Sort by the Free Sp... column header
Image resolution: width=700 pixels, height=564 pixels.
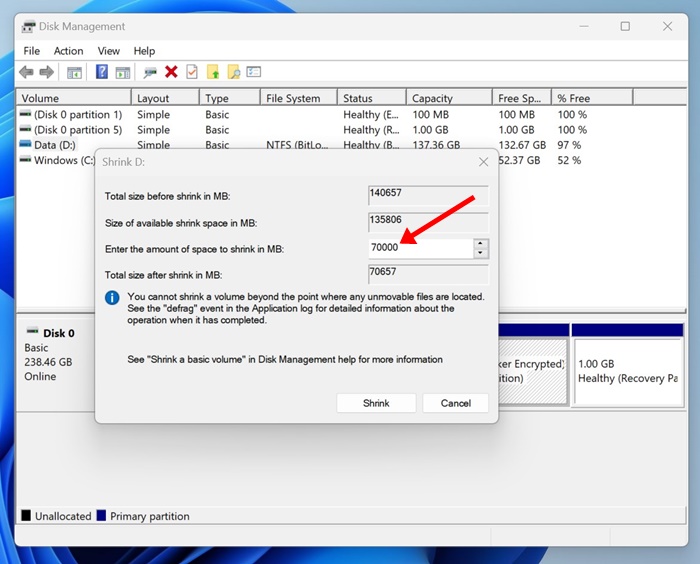(522, 98)
